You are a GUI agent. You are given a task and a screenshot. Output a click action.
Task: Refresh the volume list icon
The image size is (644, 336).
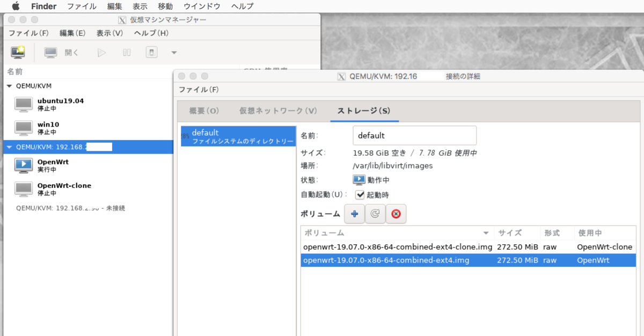[375, 214]
